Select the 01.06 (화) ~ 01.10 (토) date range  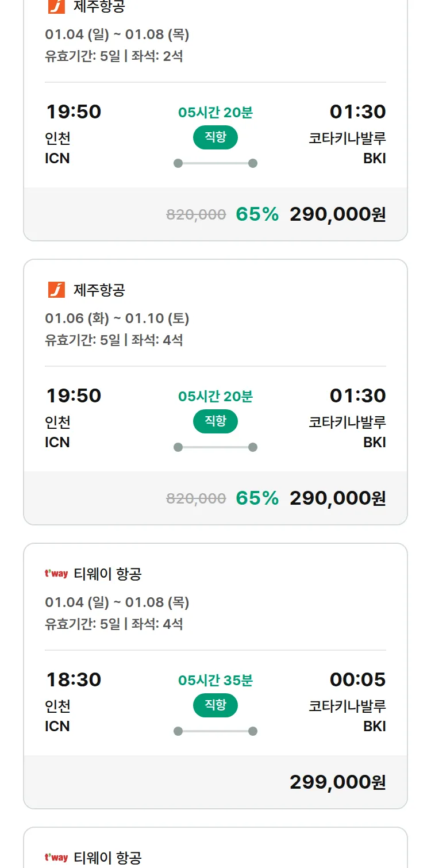tap(117, 318)
